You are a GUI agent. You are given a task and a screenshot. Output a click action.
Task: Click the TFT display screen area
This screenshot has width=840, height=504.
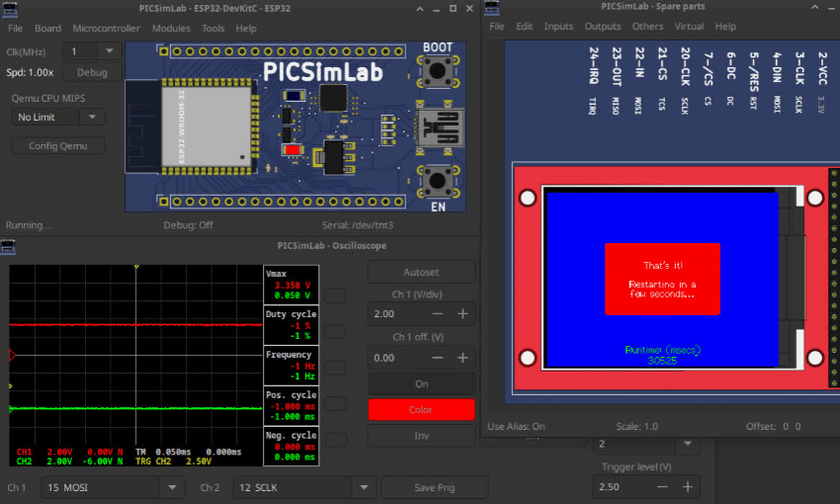[x=661, y=279]
